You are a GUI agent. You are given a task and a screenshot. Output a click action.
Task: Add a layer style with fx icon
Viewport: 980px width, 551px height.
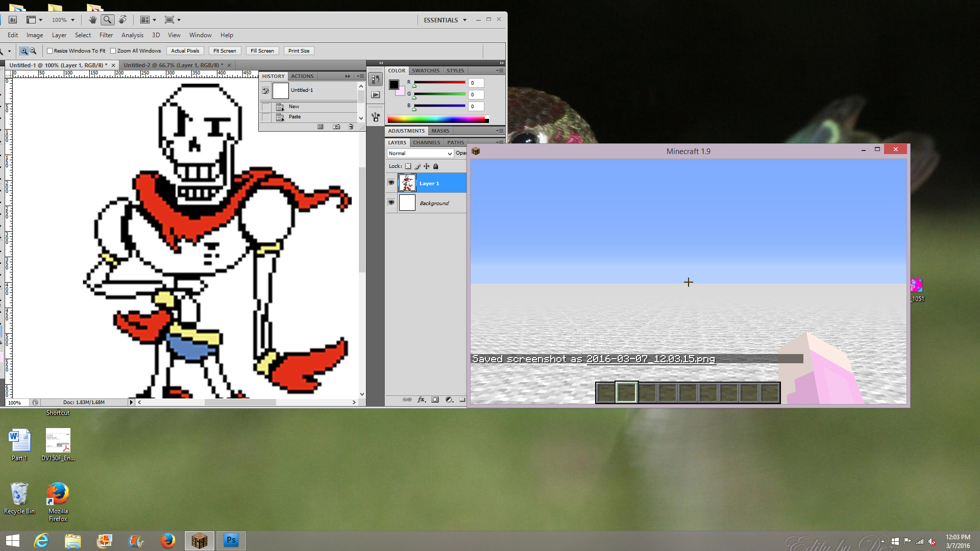pyautogui.click(x=421, y=399)
